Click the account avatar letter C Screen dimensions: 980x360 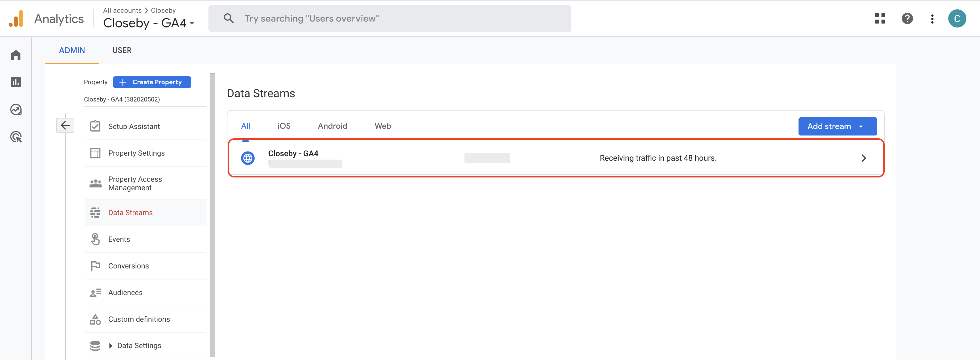957,19
